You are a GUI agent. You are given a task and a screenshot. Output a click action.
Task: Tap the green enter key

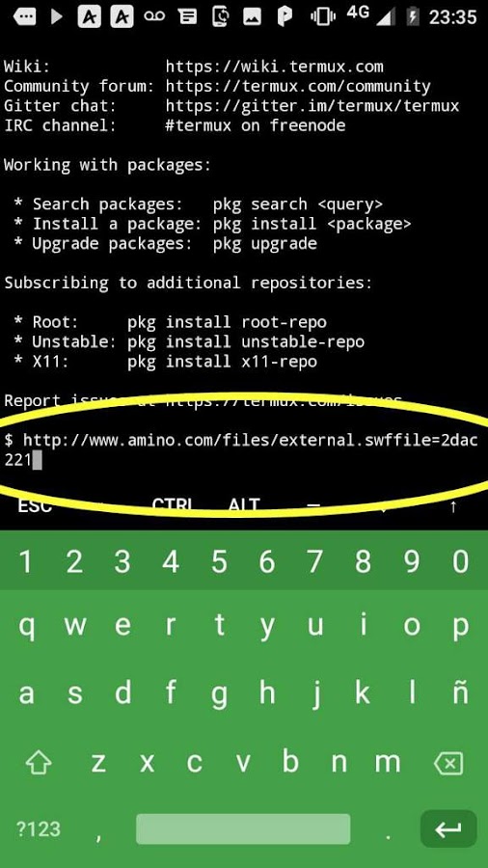tap(448, 828)
